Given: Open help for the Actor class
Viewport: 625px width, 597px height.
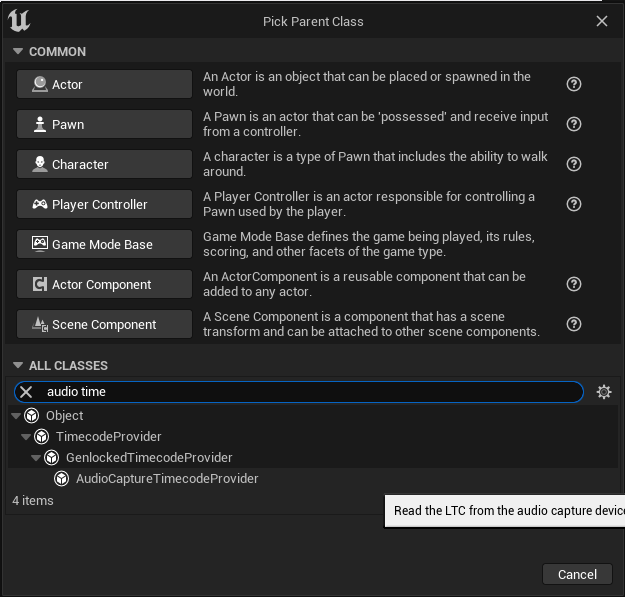Looking at the screenshot, I should pos(574,84).
